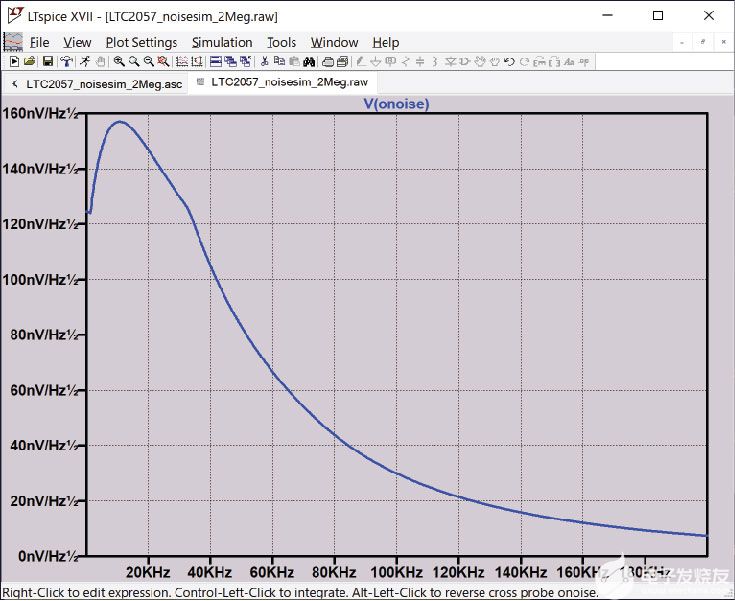Click the SPICE directive '.op' icon

[584, 61]
